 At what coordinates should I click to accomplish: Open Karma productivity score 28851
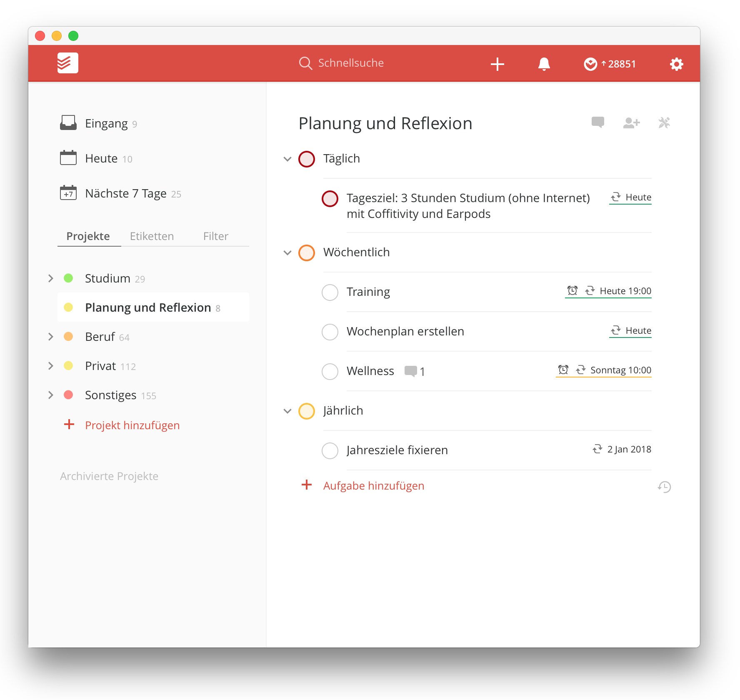click(x=610, y=64)
